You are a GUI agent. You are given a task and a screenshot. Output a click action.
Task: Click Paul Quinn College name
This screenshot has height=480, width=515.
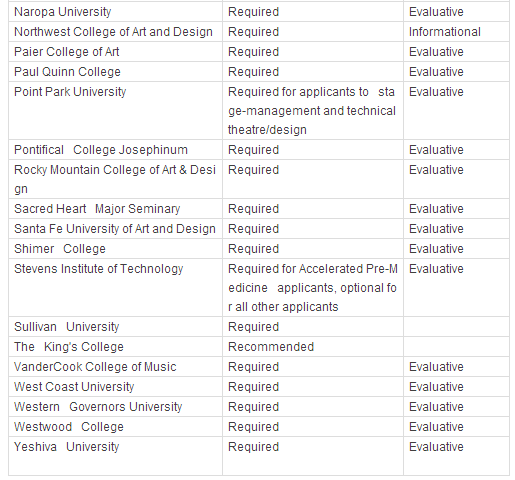pos(67,72)
